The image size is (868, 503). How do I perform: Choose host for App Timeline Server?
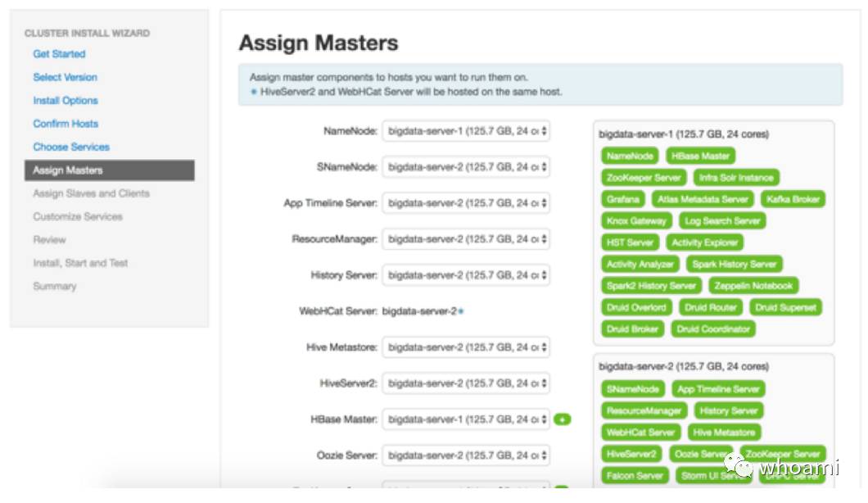[466, 203]
